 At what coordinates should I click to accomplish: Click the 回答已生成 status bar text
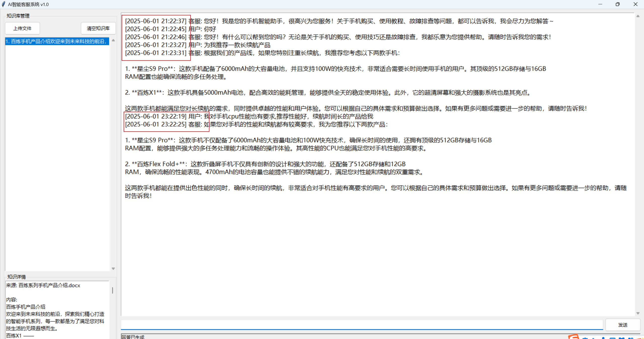133,337
